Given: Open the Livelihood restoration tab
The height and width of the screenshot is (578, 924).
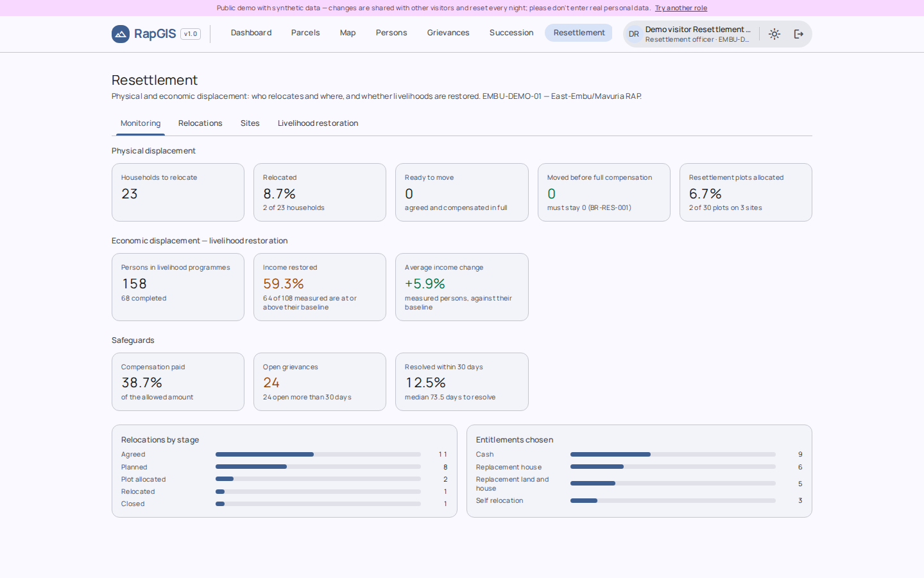Looking at the screenshot, I should pyautogui.click(x=318, y=123).
